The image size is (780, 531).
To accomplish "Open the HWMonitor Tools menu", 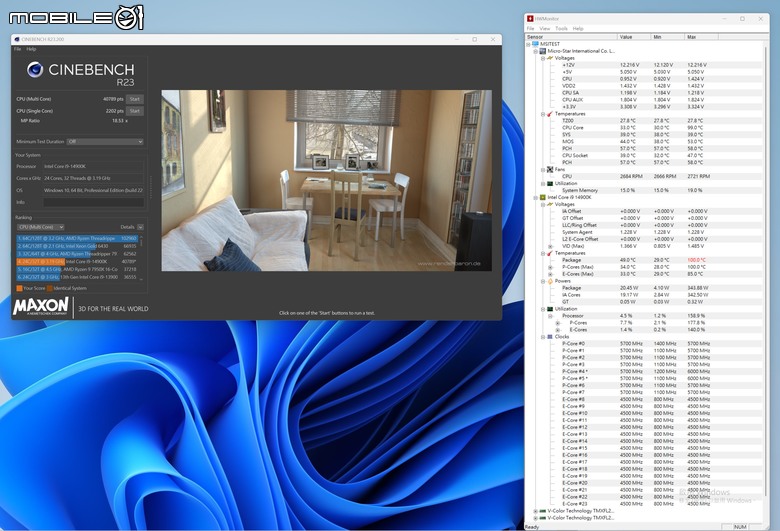I will (x=561, y=28).
